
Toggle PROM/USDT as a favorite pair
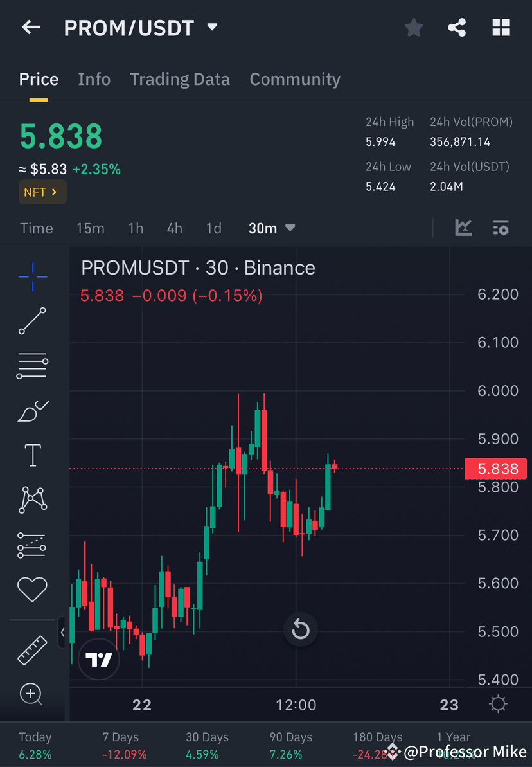point(413,27)
